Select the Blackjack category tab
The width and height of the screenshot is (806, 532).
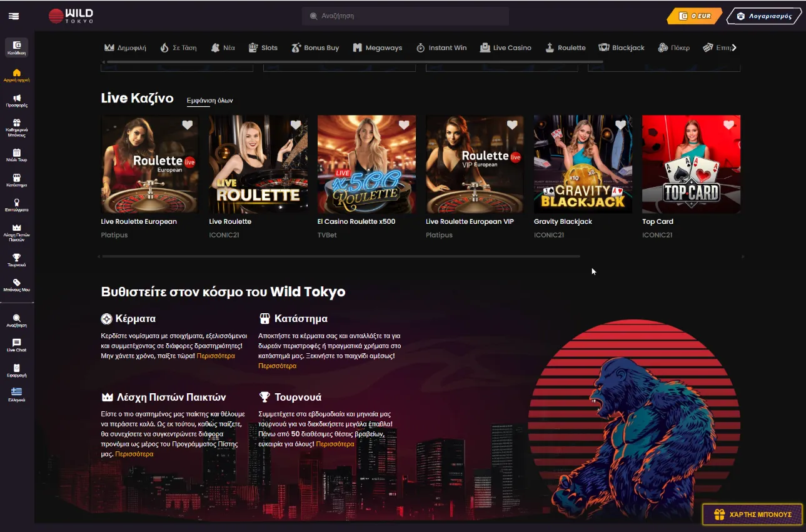pos(622,48)
